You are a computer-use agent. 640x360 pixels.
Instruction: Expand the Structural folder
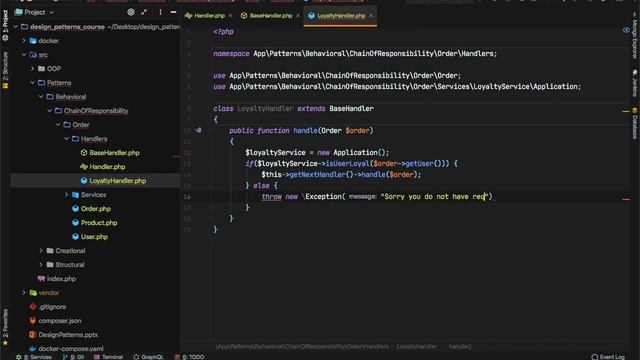click(41, 264)
